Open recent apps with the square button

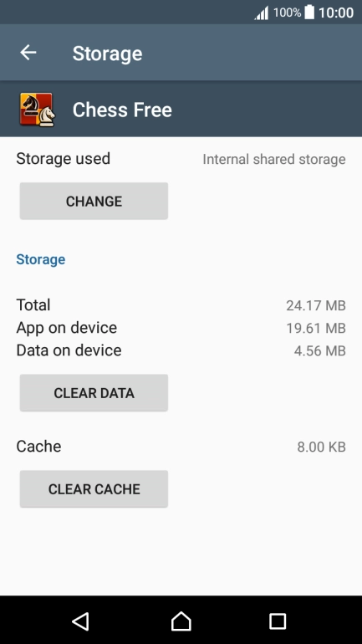coord(278,621)
